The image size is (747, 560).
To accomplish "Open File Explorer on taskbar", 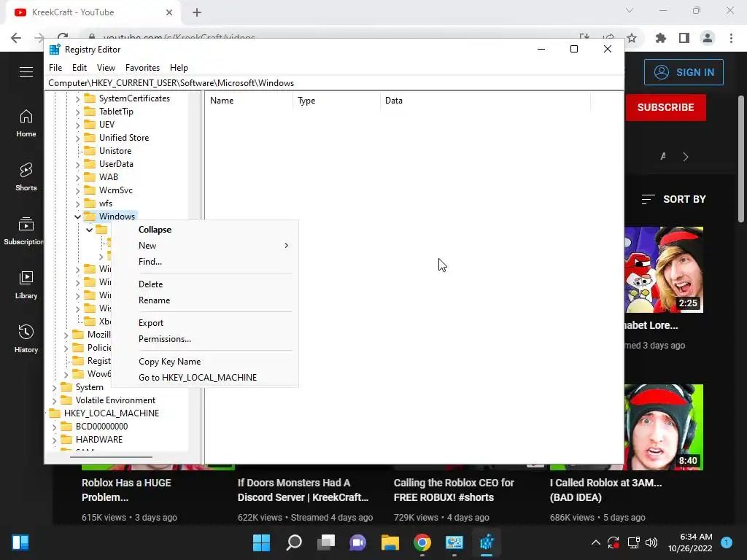I will pos(390,542).
